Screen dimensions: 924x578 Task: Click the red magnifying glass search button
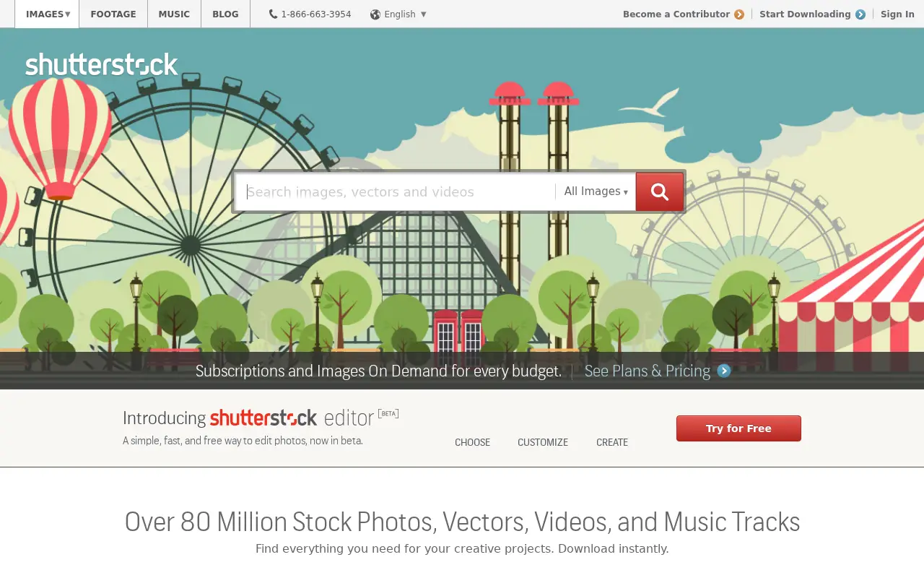(x=659, y=191)
